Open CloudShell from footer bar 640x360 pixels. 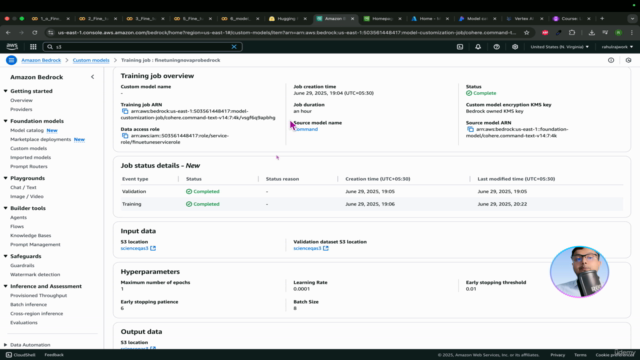pos(21,355)
